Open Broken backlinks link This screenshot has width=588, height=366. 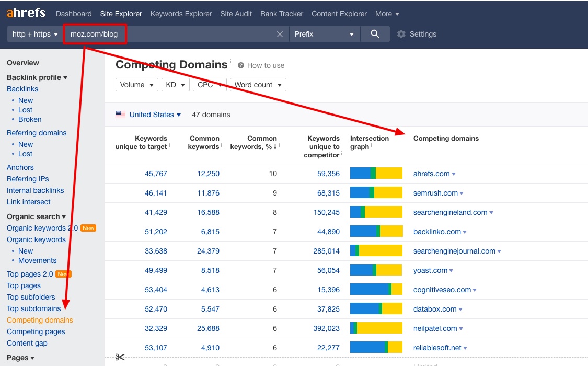tap(30, 120)
